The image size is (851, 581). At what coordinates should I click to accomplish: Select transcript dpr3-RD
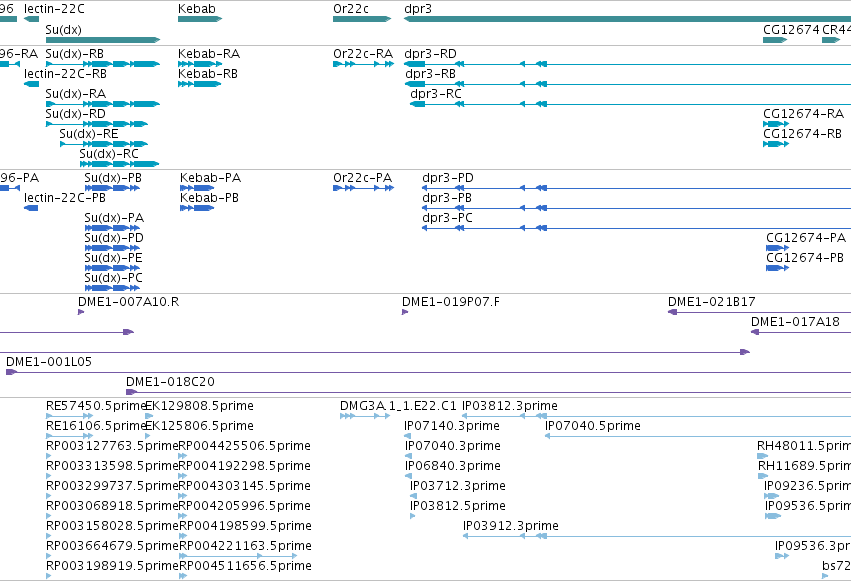[x=627, y=64]
